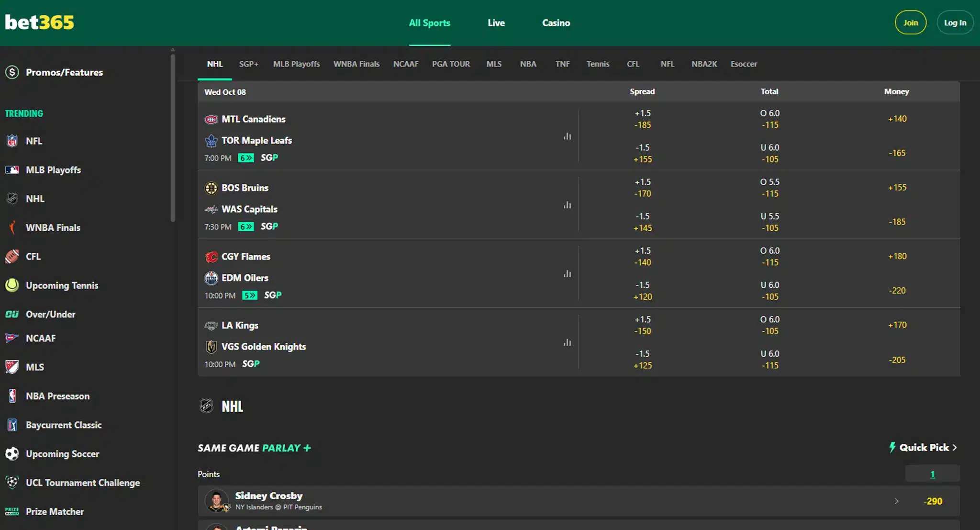Image resolution: width=980 pixels, height=530 pixels.
Task: Select Quick Pick lightning icon
Action: 892,447
